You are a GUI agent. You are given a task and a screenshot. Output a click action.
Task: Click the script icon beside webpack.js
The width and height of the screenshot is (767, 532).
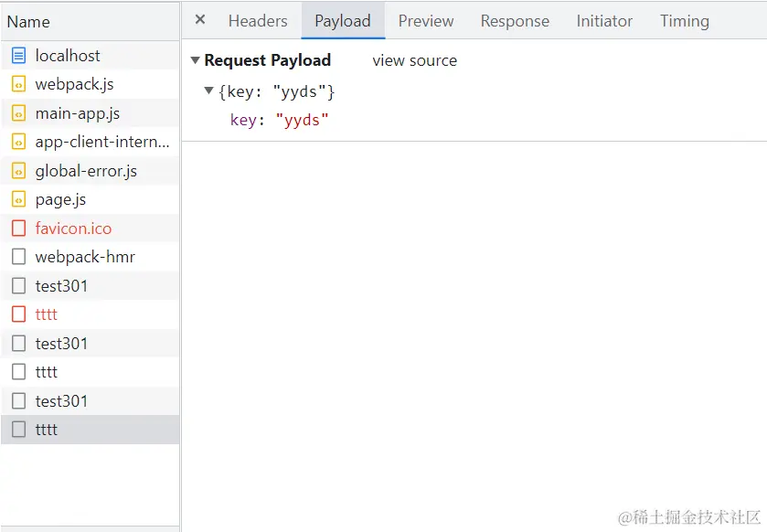[x=18, y=84]
